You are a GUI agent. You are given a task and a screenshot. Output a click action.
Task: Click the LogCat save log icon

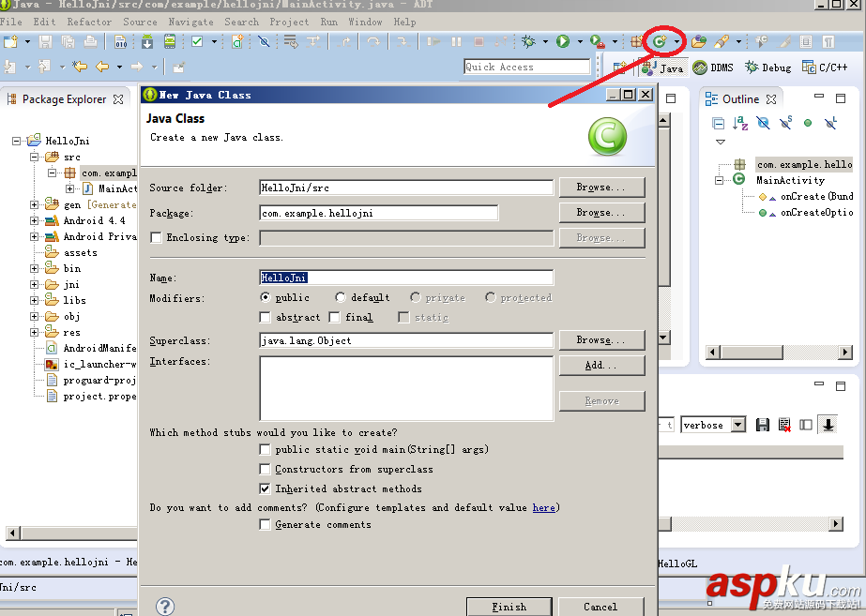click(763, 425)
